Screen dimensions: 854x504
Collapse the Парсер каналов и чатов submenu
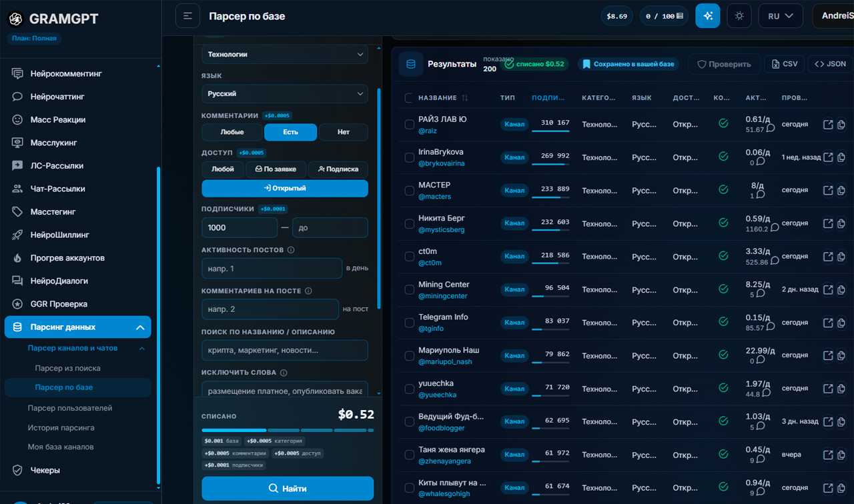(142, 348)
